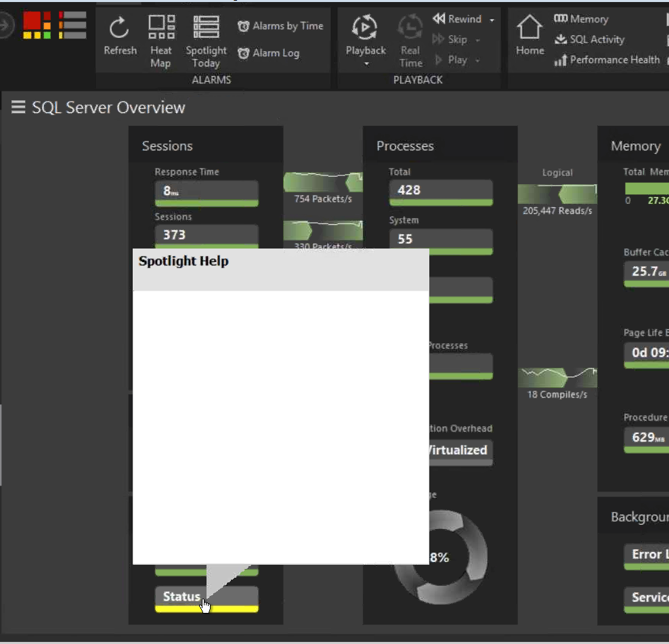Screen dimensions: 669x644
Task: Switch to the list view icon at top left
Action: click(72, 24)
